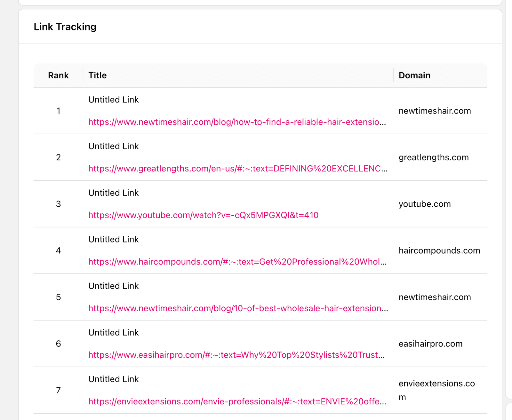Open the greatlengths.com en-us URL link
Viewport: 512px width, 420px height.
coord(237,169)
